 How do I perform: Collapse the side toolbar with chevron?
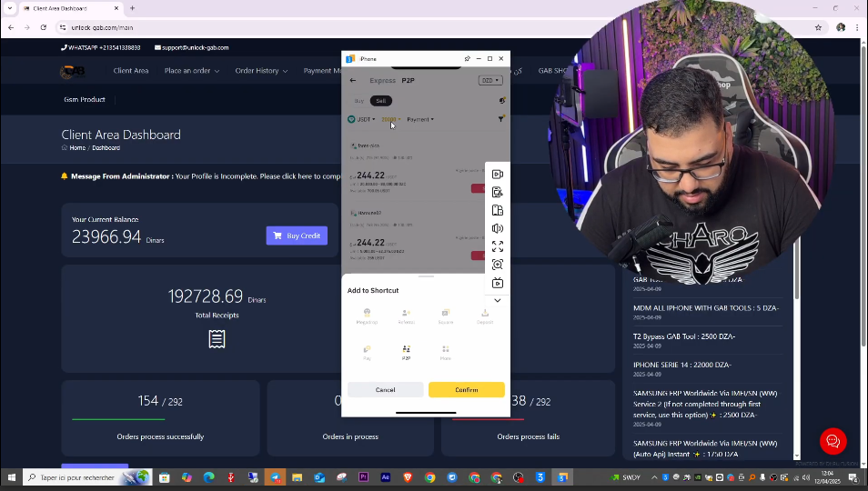pos(497,300)
